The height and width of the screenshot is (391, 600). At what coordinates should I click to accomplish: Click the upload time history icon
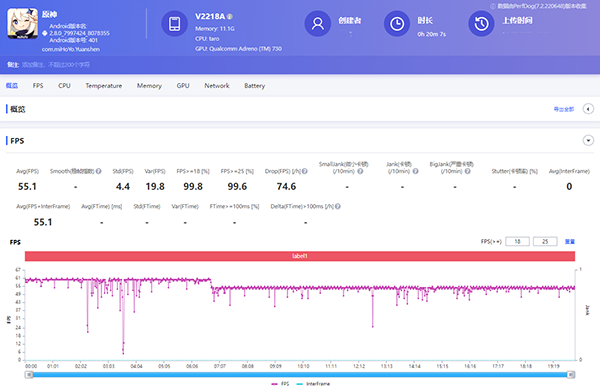(x=481, y=24)
